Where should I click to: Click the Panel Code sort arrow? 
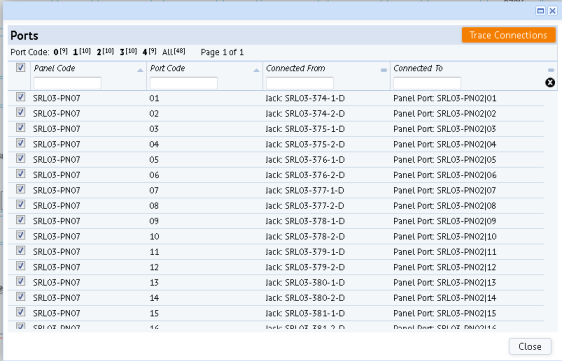[x=140, y=71]
